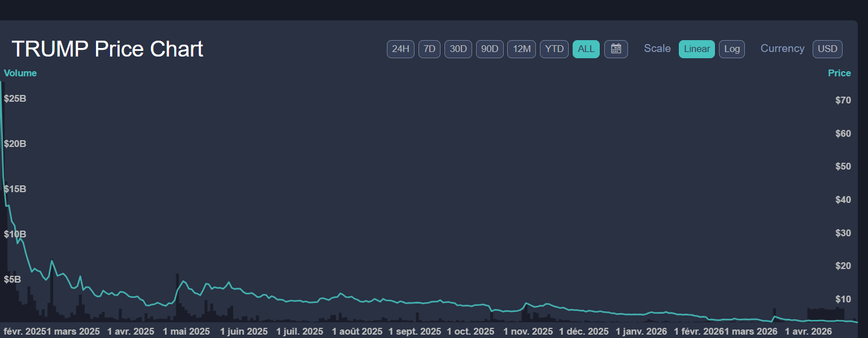Click the $10 price tick label
Viewport: 868px width, 338px height.
(843, 299)
